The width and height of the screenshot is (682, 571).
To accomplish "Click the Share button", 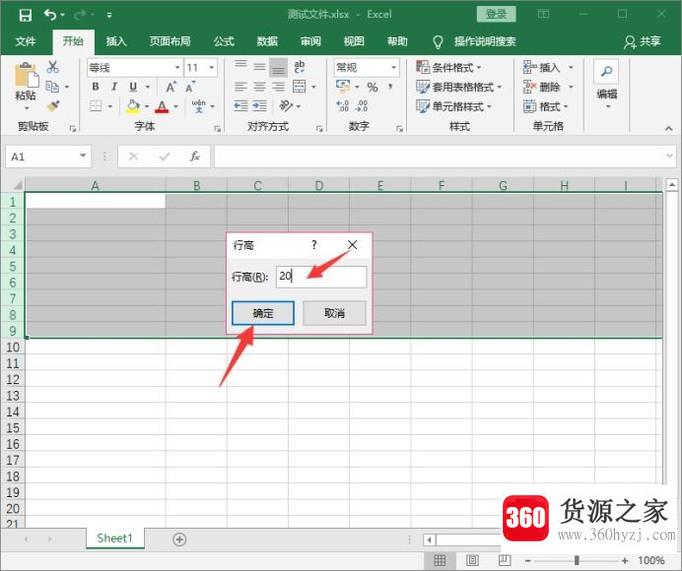I will pos(642,41).
